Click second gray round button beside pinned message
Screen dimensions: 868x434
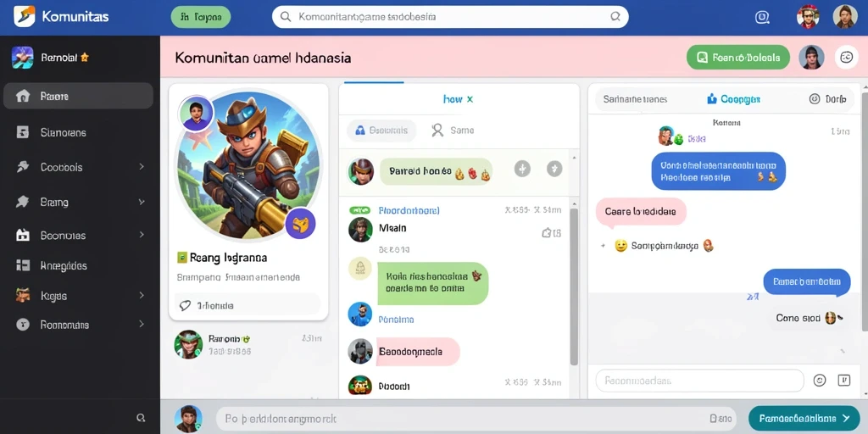pyautogui.click(x=554, y=169)
